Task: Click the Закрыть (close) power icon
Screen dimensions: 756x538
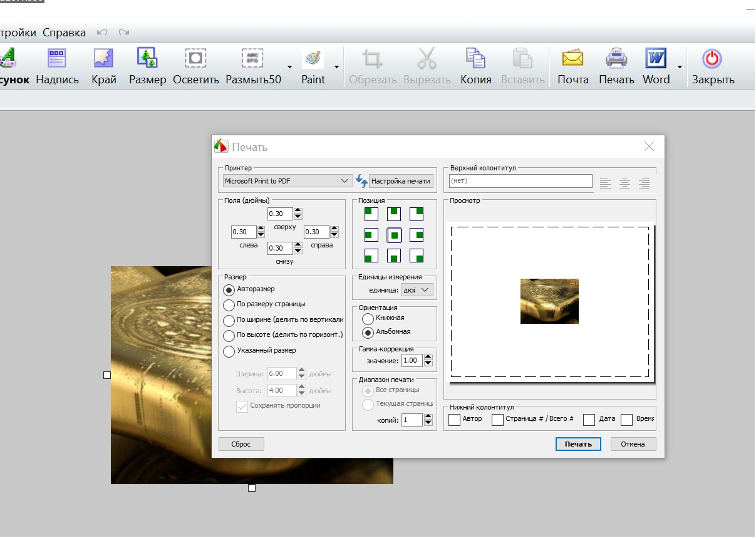Action: pos(712,59)
